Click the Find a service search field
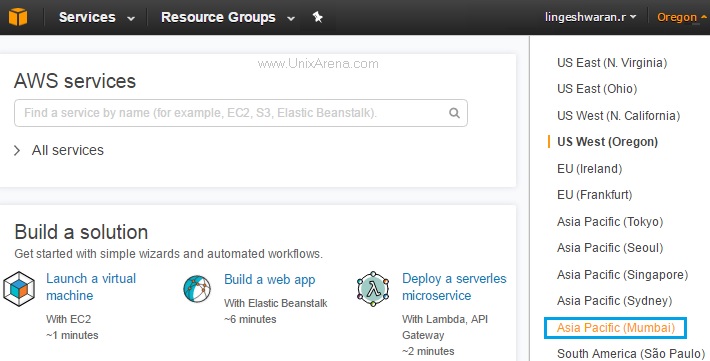 click(241, 113)
